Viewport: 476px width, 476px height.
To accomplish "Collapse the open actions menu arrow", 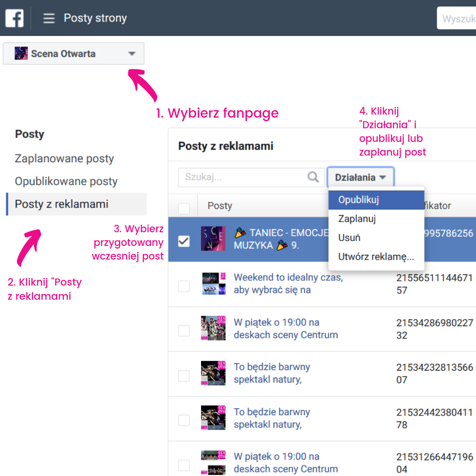I will pos(383,177).
